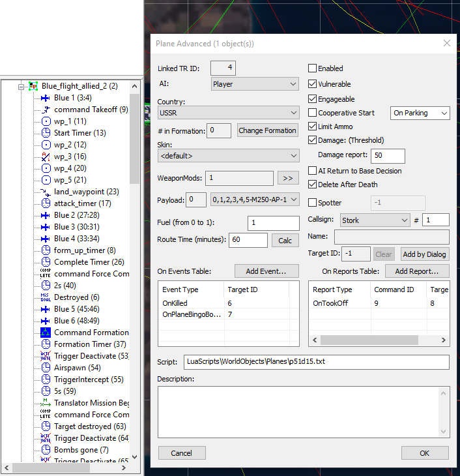Open the Country dropdown showing USSR

[228, 113]
